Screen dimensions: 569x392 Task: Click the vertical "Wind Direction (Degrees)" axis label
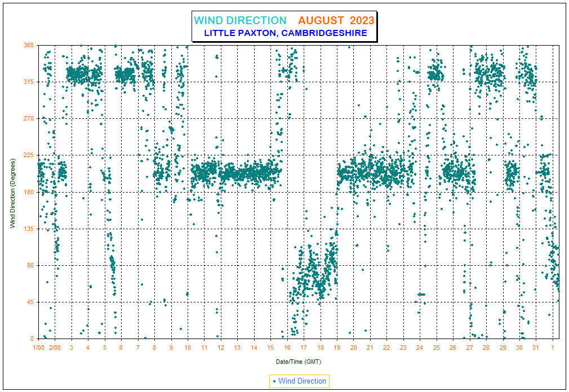[13, 193]
